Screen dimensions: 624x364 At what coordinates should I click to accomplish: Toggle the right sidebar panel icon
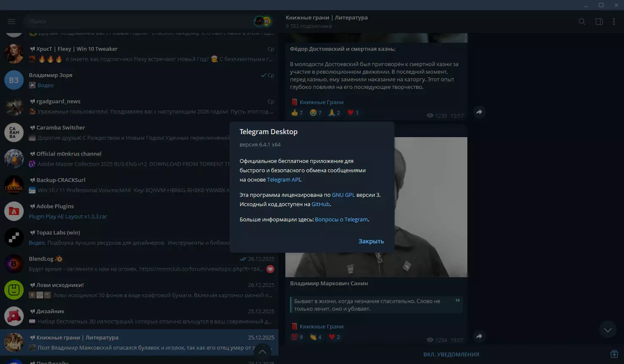[599, 22]
